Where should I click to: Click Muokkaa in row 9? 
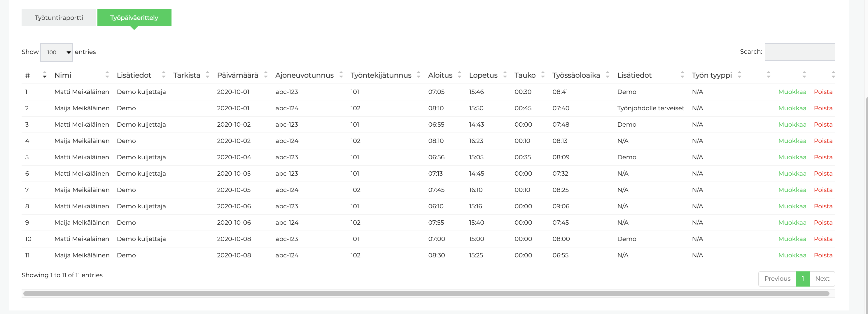[x=792, y=223]
